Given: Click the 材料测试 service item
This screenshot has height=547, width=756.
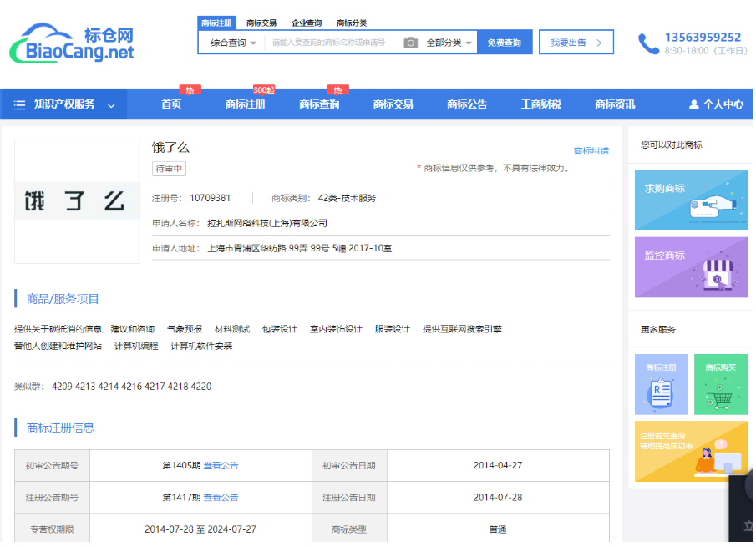Looking at the screenshot, I should tap(232, 329).
